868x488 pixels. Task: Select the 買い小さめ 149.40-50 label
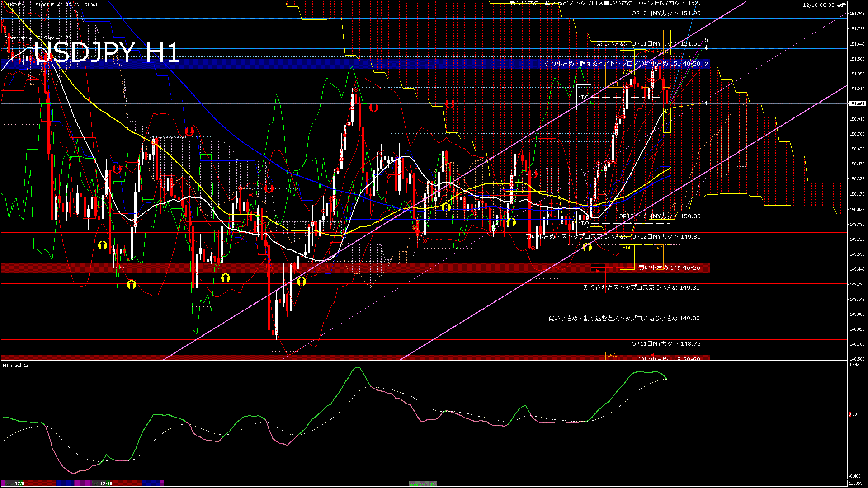click(x=669, y=268)
